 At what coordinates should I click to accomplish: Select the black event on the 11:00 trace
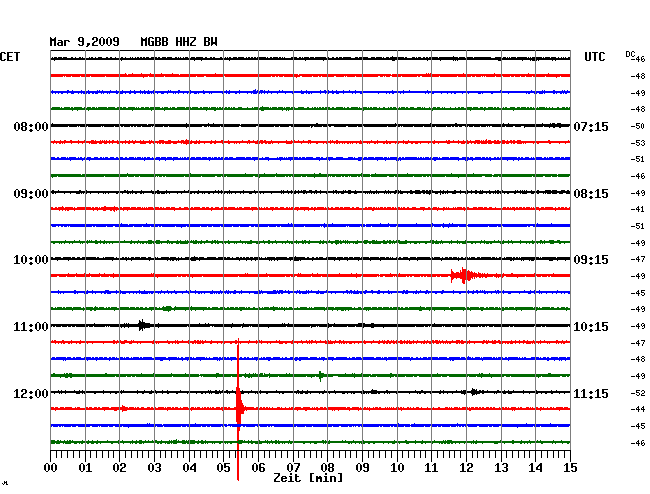(143, 325)
